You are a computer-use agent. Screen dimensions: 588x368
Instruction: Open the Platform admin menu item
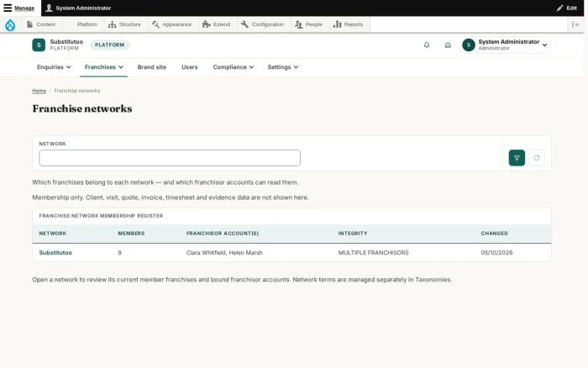pos(83,24)
